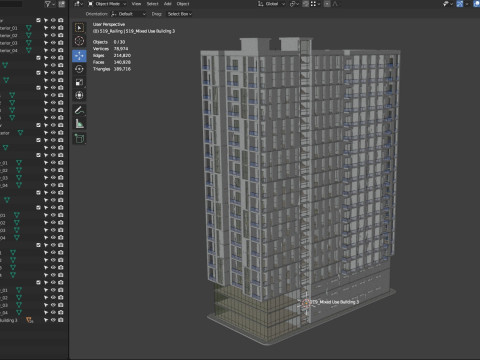Click the Objects 0/30 statistic

109,42
